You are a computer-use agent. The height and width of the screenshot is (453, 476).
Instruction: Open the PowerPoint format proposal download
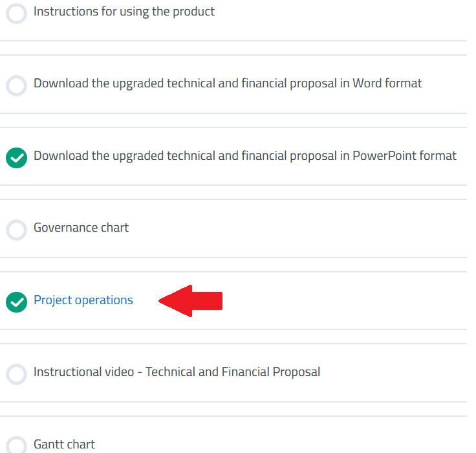[x=244, y=156]
